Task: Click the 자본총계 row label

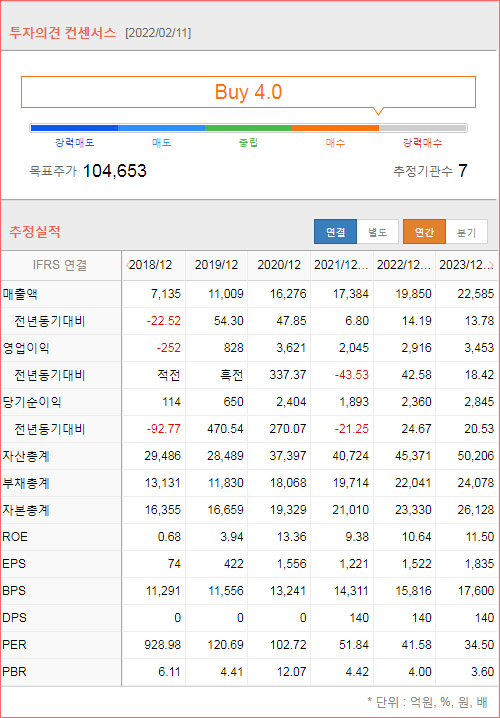Action: click(x=26, y=510)
